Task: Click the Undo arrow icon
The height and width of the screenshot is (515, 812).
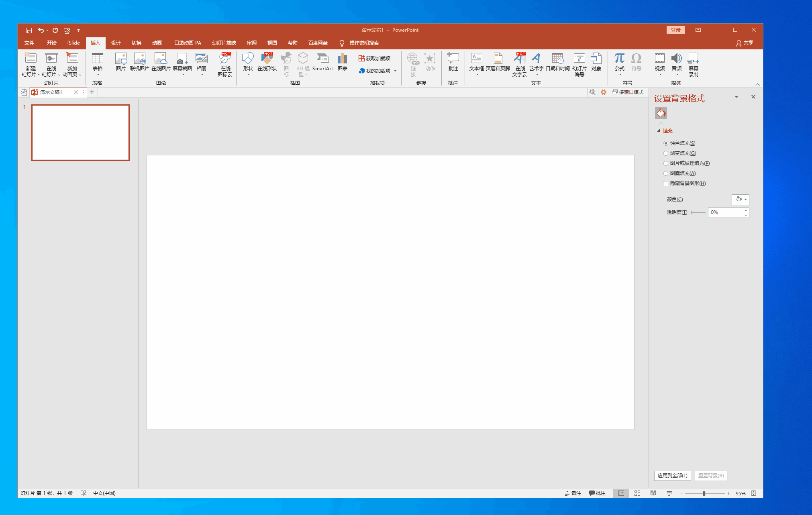Action: (41, 30)
